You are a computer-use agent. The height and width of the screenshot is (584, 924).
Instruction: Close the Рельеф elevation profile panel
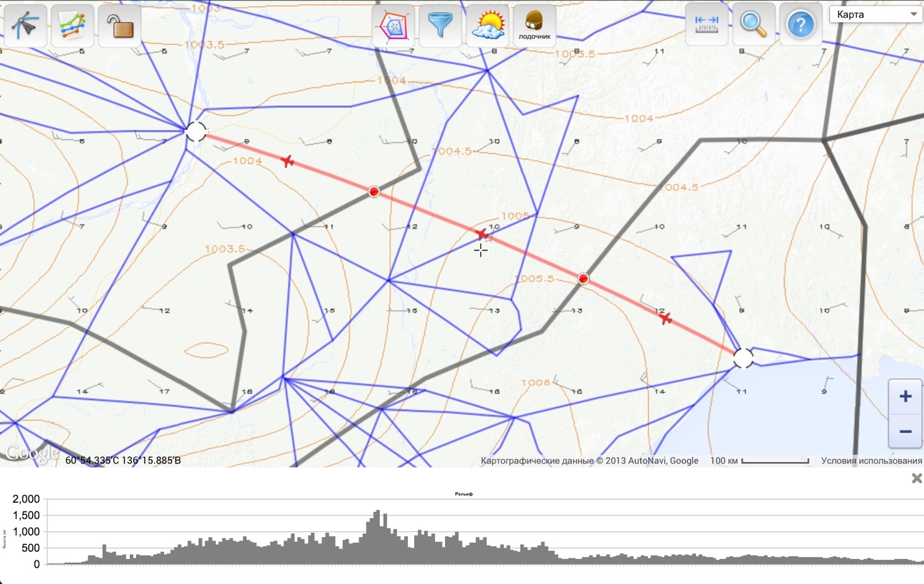point(917,478)
